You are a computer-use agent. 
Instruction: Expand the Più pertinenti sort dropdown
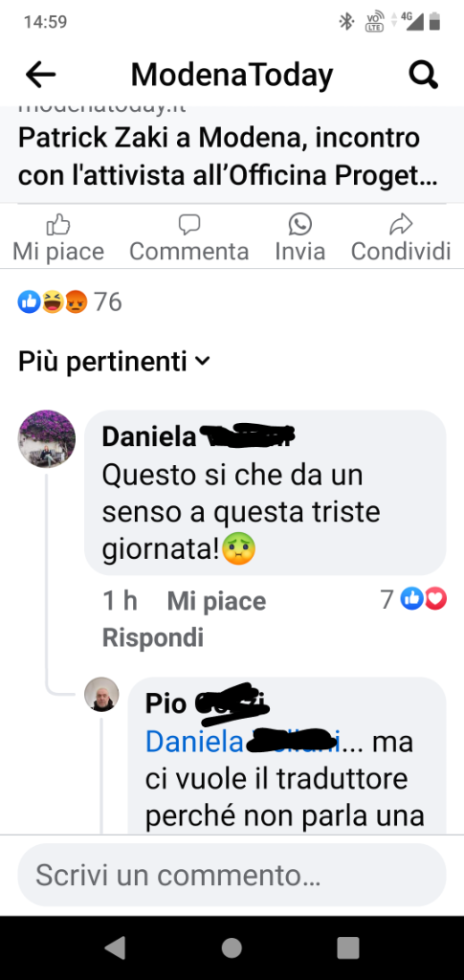click(x=114, y=361)
